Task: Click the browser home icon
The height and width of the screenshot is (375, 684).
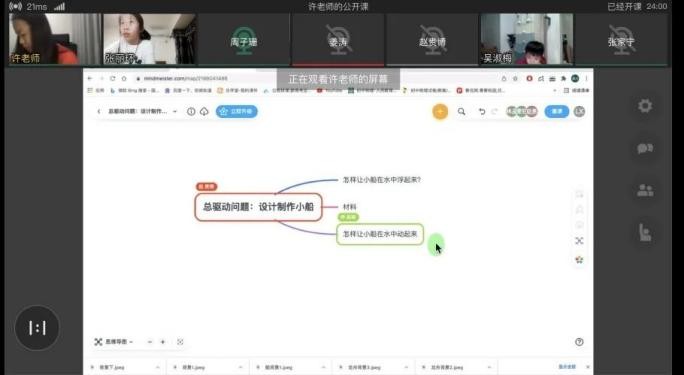Action: [124, 78]
